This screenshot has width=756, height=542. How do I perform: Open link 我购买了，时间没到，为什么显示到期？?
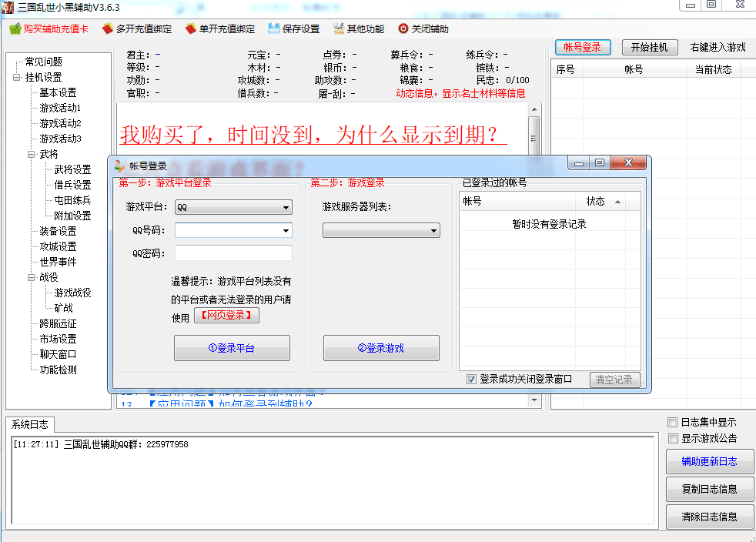[x=313, y=135]
